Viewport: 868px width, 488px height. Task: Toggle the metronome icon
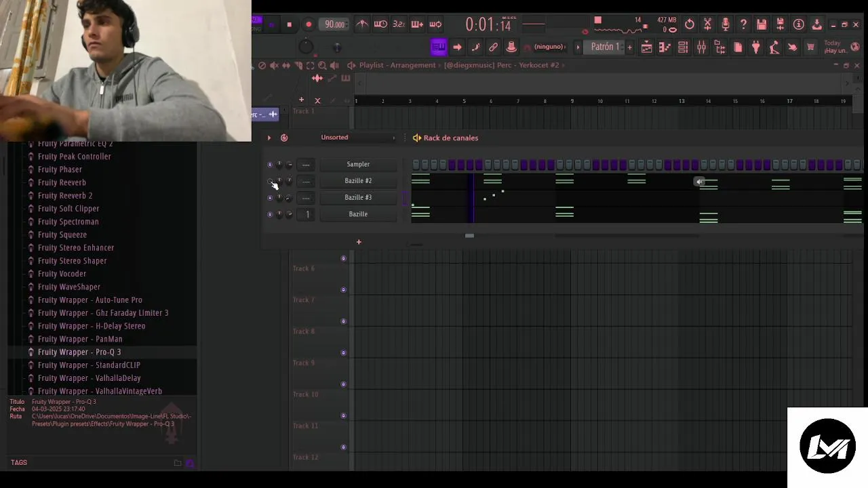coord(363,24)
